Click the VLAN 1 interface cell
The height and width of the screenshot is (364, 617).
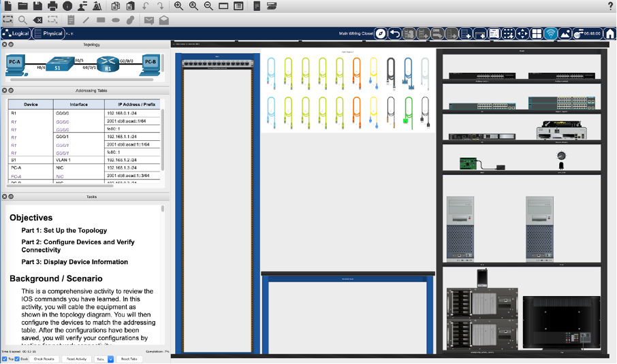tap(79, 160)
